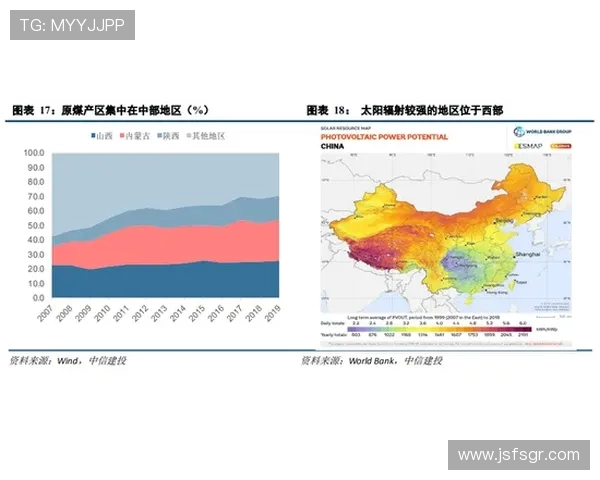600x480 pixels.
Task: Click the 80.0 y-axis value
Action: [36, 182]
